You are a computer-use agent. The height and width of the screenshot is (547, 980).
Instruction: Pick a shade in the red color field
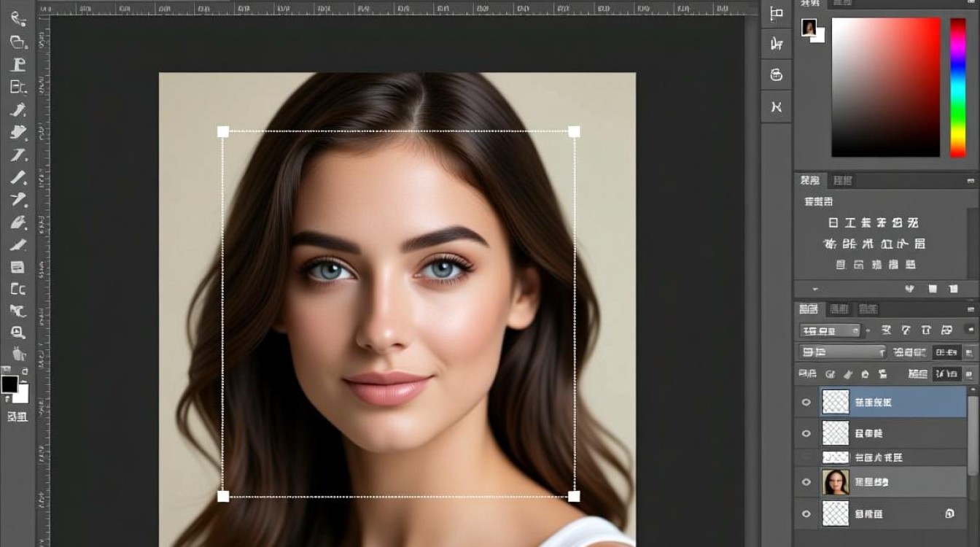(x=886, y=88)
